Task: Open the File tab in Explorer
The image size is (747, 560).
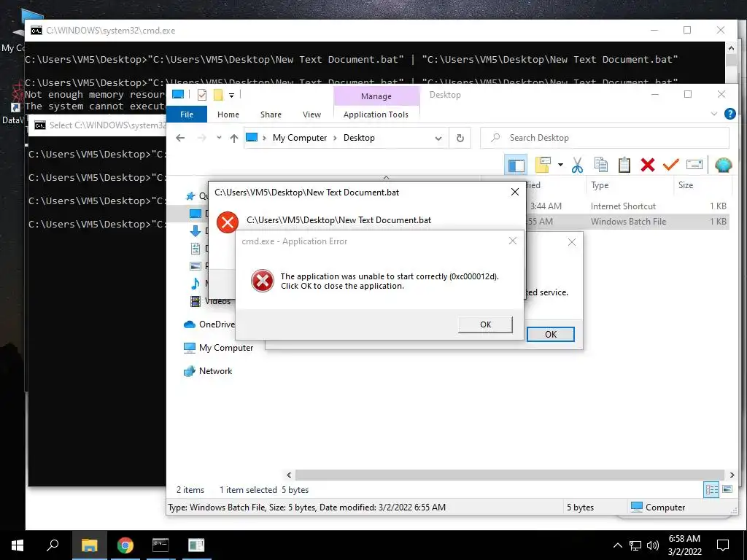Action: (187, 114)
